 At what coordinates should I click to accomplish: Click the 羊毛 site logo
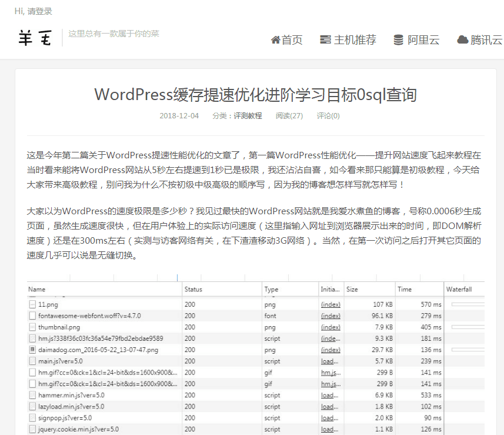pyautogui.click(x=35, y=38)
